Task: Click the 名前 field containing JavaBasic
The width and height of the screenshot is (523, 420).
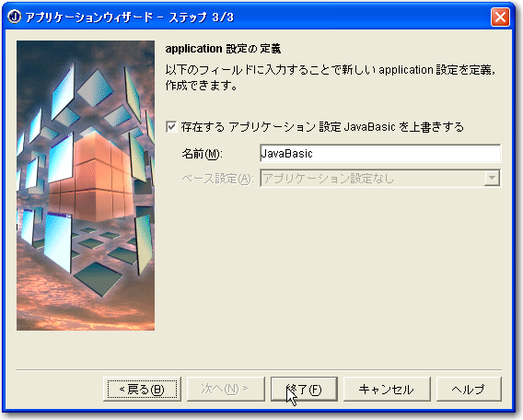Action: pos(380,154)
